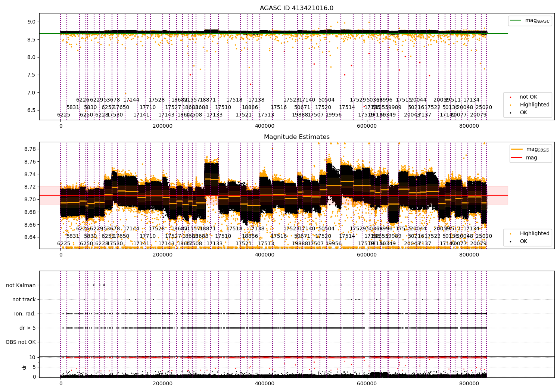Click the 'Ion. rad.' y-axis label
The width and height of the screenshot is (560, 392).
[25, 314]
